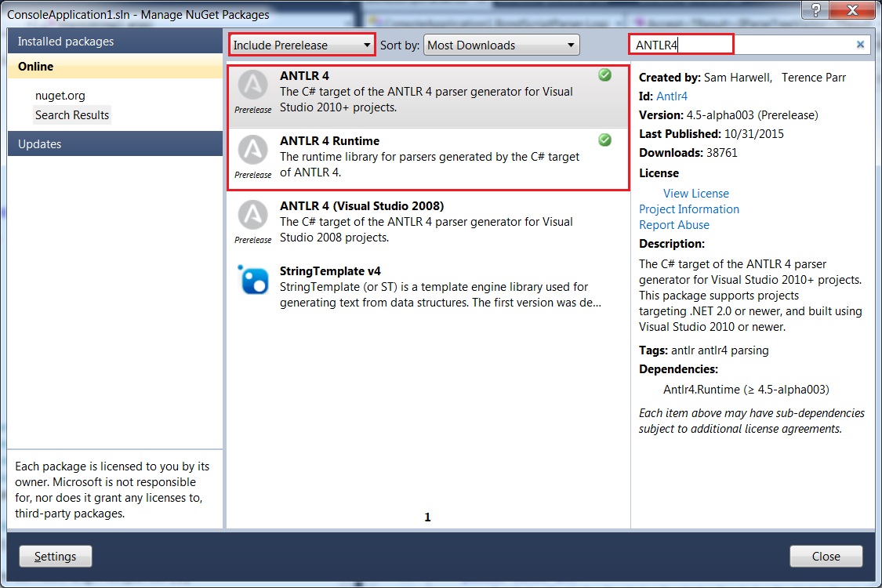The image size is (882, 588).
Task: Click the green installed checkmark on ANTLR 4 Runtime
Action: click(604, 140)
